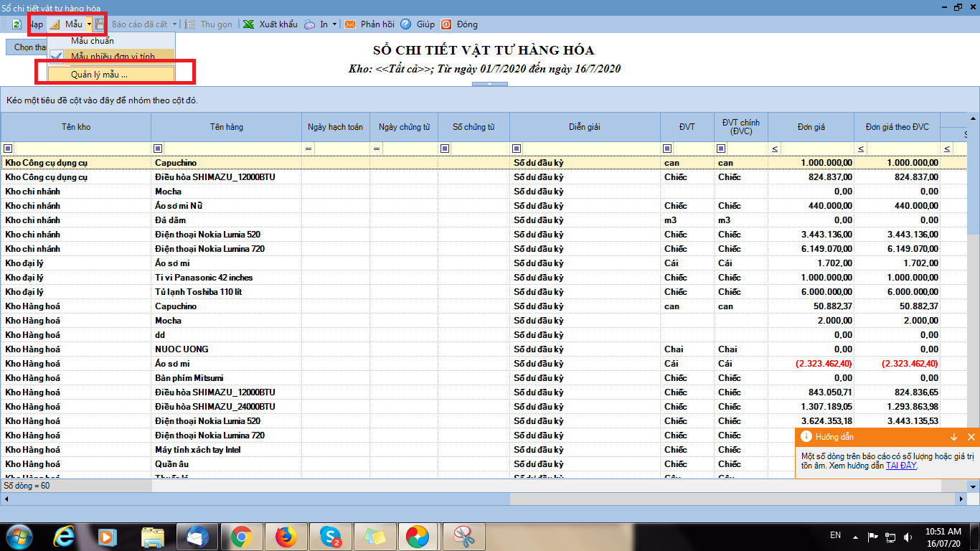Click the green refresh (Nạp) icon
The width and height of the screenshot is (980, 551).
pos(17,24)
